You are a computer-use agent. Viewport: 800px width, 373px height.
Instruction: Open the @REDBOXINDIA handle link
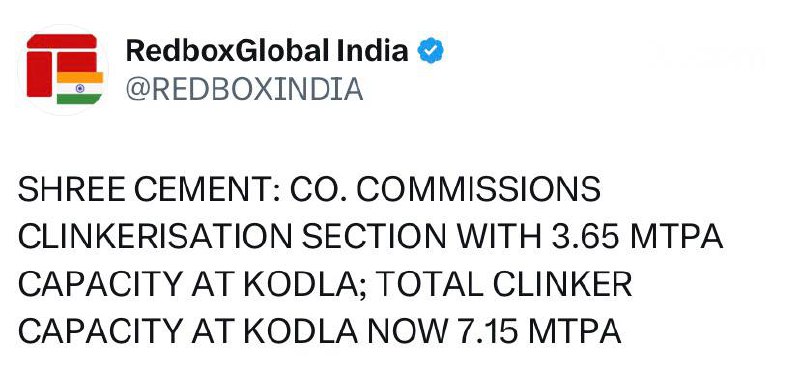point(244,89)
